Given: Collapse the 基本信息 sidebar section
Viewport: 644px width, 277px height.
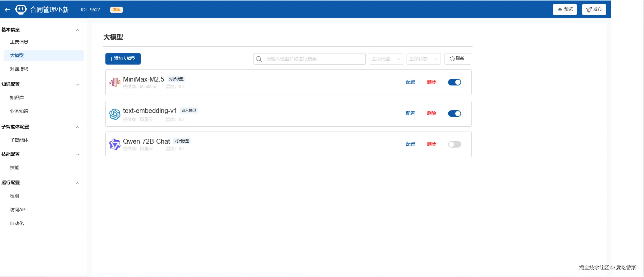Looking at the screenshot, I should pyautogui.click(x=77, y=30).
